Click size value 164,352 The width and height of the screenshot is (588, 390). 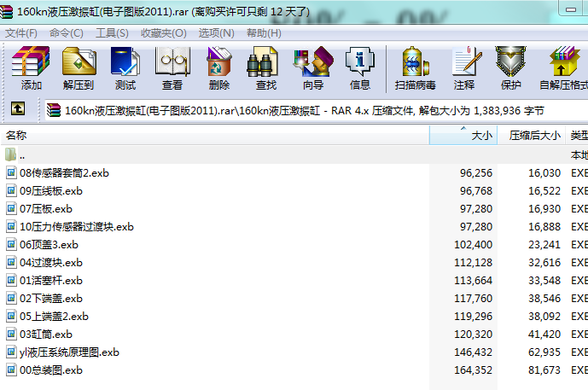pos(473,370)
